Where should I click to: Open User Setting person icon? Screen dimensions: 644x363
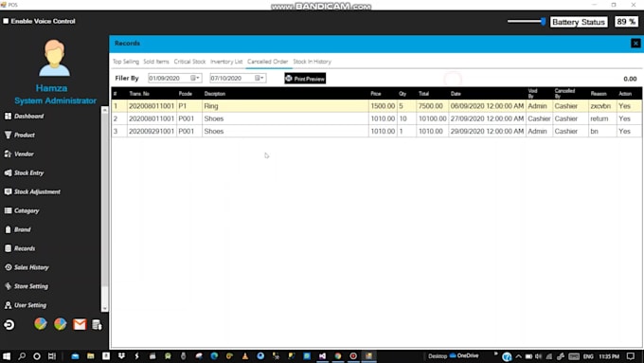(8, 305)
